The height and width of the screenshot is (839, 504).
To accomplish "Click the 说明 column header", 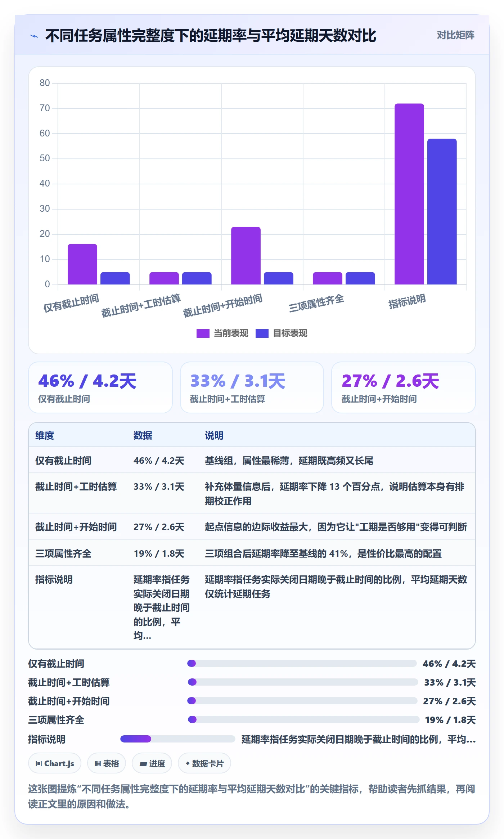I will (x=214, y=435).
